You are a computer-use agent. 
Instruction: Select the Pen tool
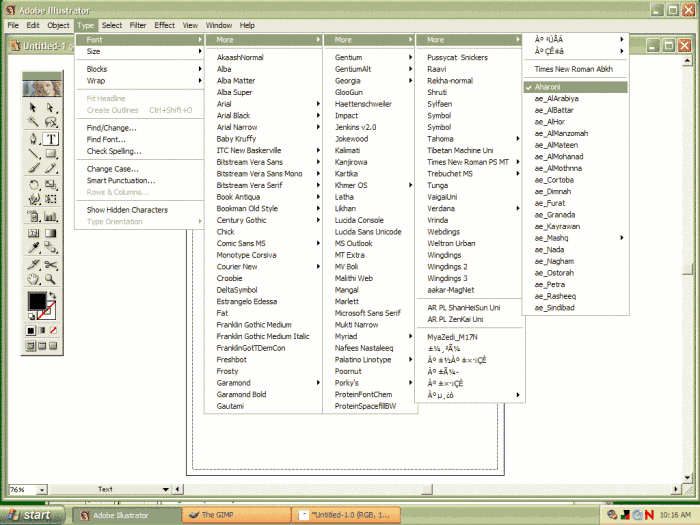(34, 140)
